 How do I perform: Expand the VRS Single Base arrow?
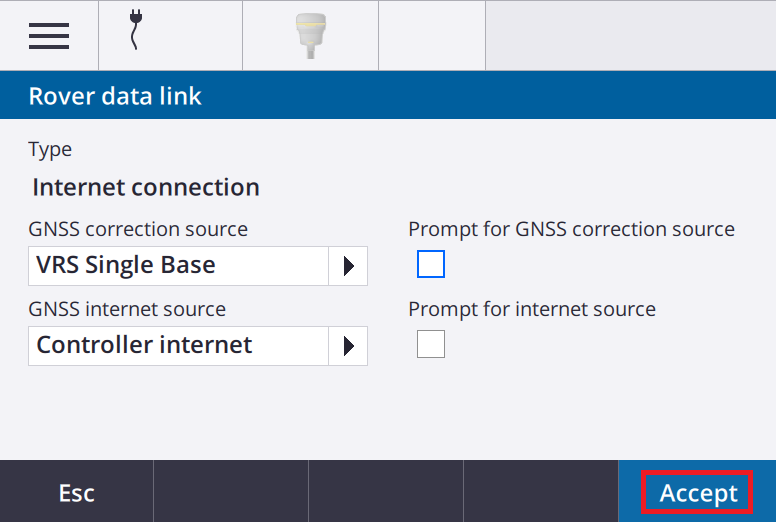(x=348, y=266)
